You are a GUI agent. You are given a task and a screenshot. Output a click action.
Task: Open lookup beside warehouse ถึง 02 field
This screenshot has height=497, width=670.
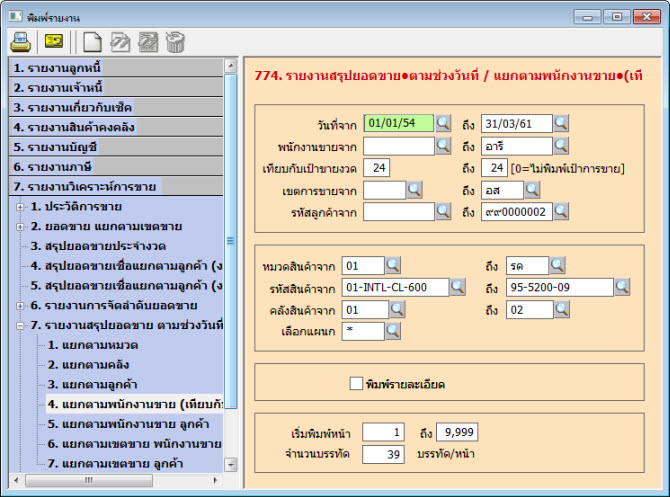562,309
